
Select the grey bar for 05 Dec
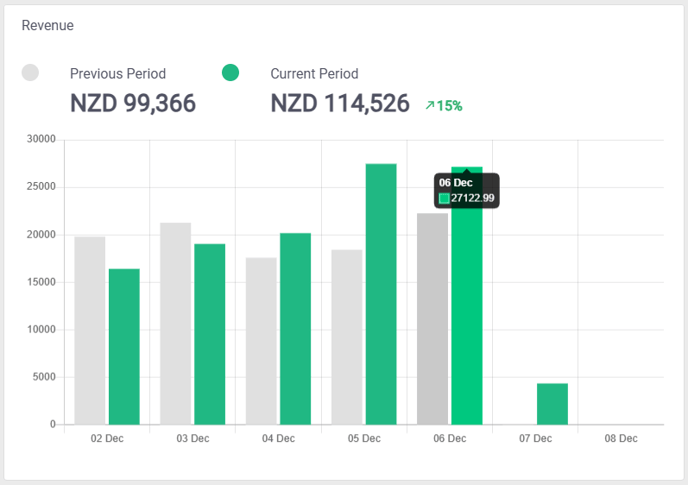click(x=347, y=337)
